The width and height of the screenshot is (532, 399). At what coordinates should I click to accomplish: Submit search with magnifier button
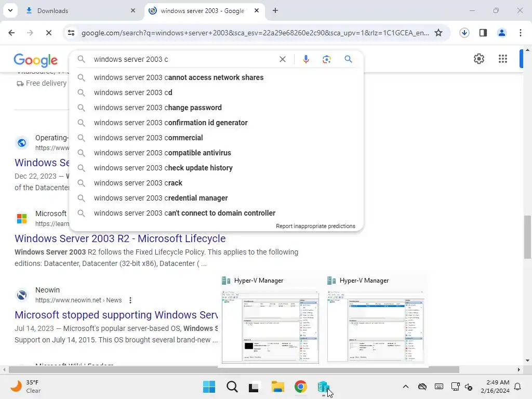click(x=348, y=59)
